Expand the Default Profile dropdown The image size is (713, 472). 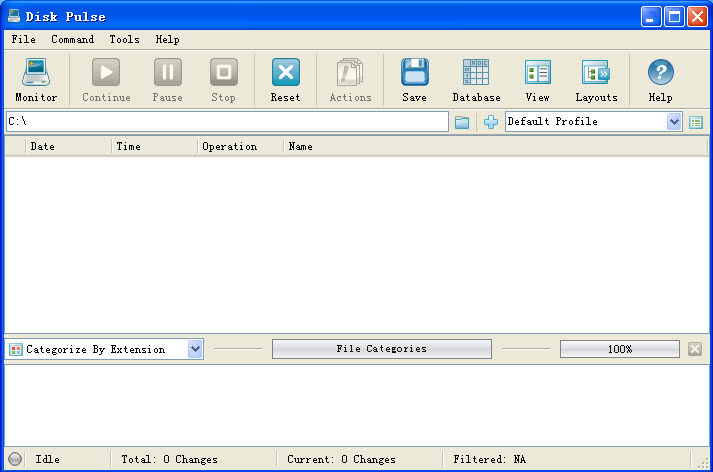click(x=674, y=122)
